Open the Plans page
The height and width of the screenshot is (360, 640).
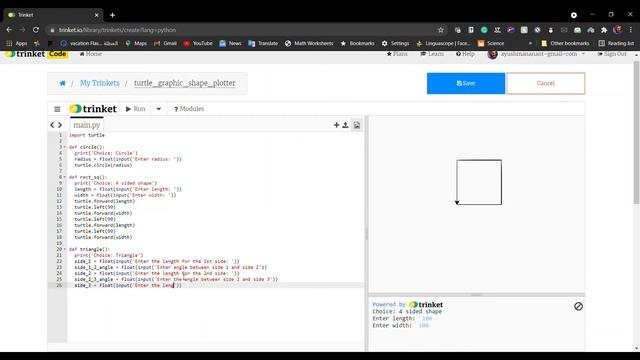point(397,54)
